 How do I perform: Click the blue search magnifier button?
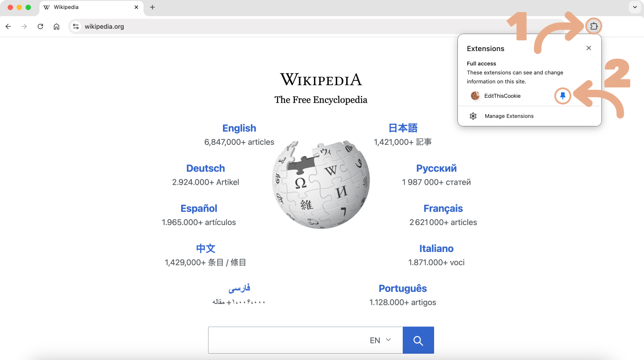418,340
